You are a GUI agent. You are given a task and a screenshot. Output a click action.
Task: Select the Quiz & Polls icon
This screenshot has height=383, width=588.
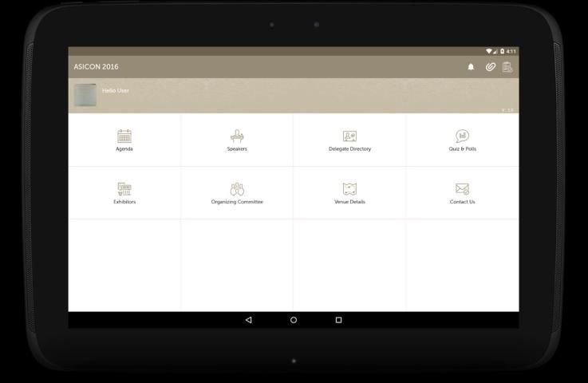coord(462,136)
